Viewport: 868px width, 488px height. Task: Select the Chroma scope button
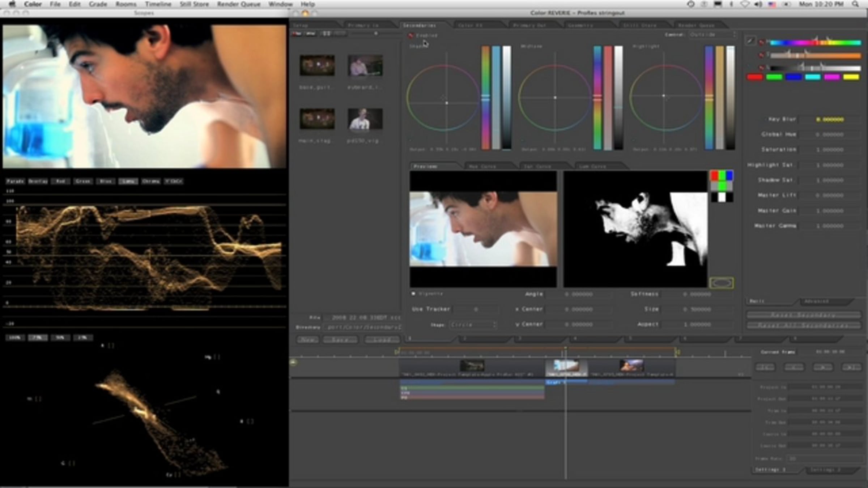pos(151,181)
